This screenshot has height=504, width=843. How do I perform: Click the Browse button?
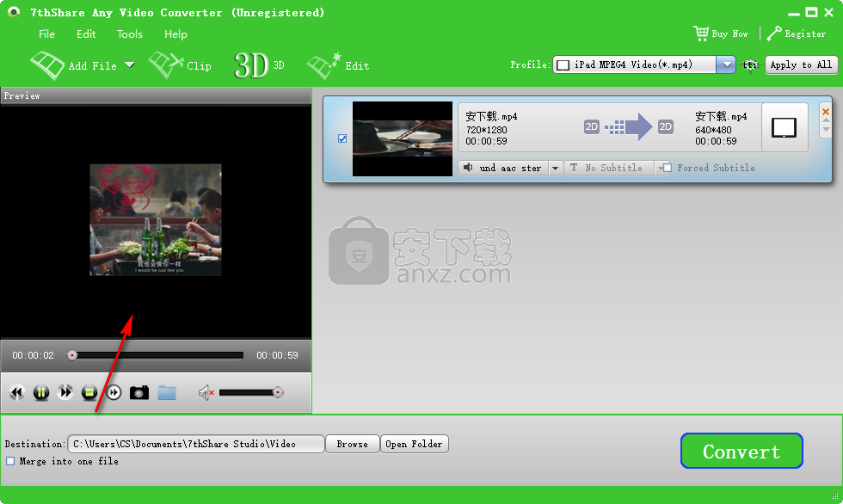[352, 444]
